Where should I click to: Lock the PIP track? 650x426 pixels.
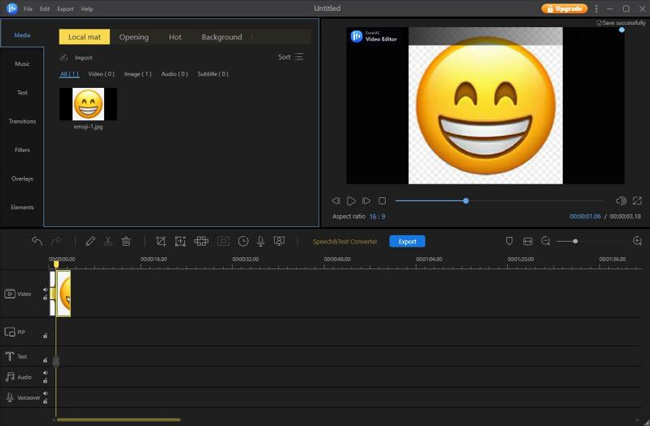[x=45, y=336]
